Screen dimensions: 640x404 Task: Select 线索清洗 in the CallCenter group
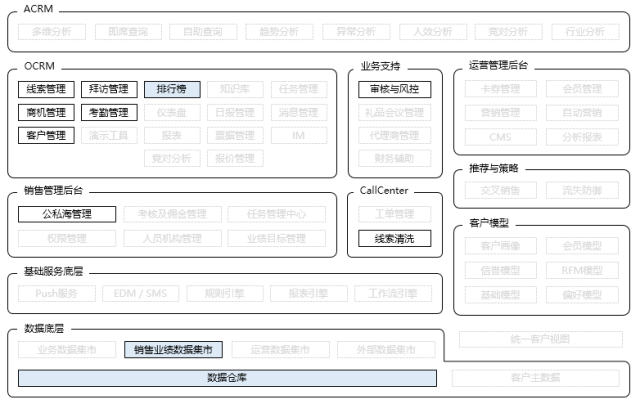click(394, 239)
